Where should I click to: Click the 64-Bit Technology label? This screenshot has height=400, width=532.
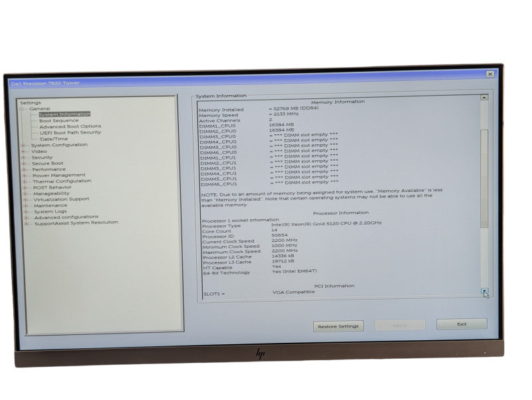[x=226, y=273]
